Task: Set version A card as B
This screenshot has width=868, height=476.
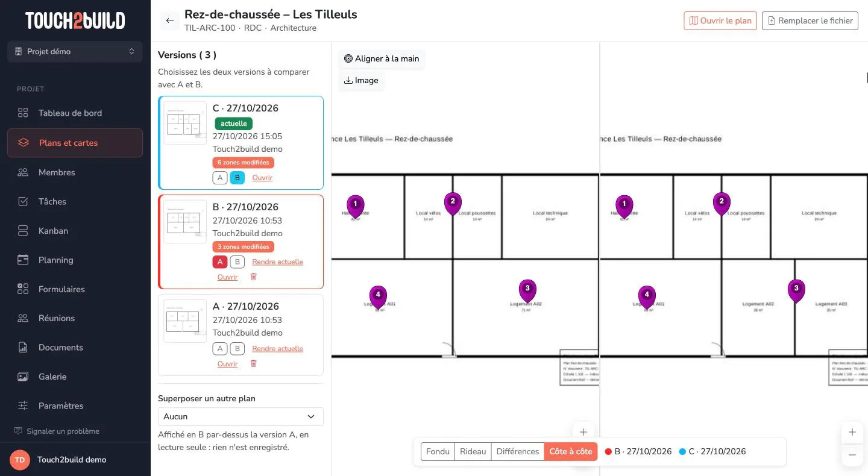Action: click(237, 348)
